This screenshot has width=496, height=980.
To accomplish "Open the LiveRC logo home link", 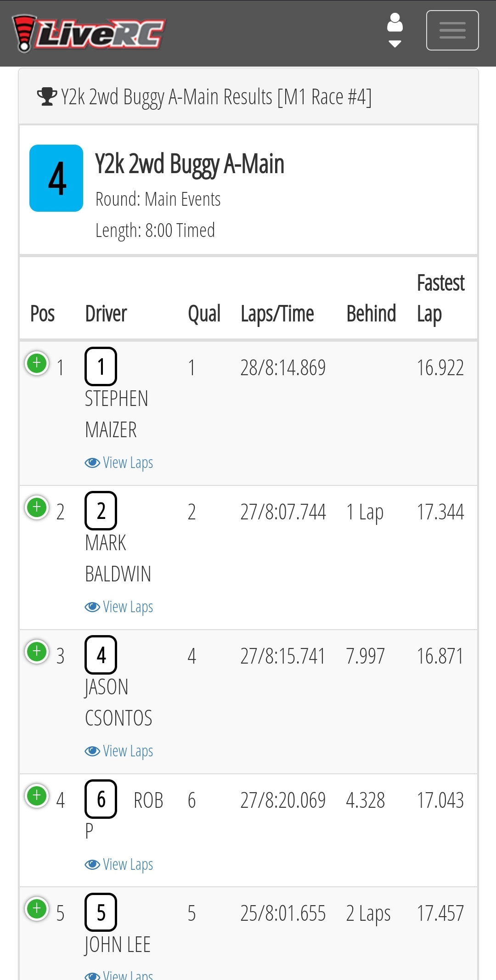I will pyautogui.click(x=89, y=33).
